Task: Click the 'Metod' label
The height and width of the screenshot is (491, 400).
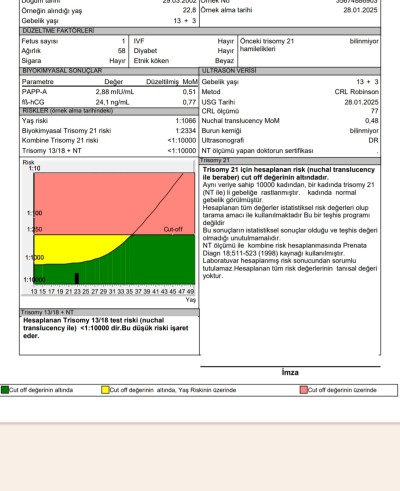Action: (x=211, y=92)
